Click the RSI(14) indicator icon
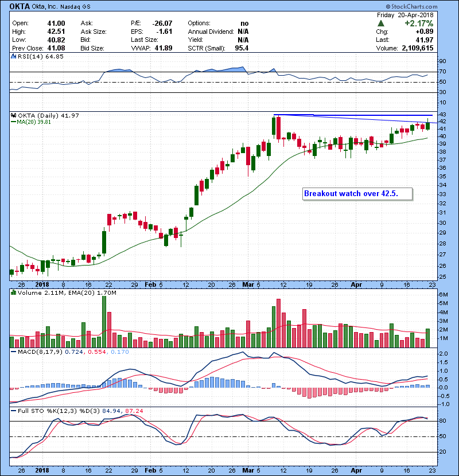459x476 pixels. point(13,56)
